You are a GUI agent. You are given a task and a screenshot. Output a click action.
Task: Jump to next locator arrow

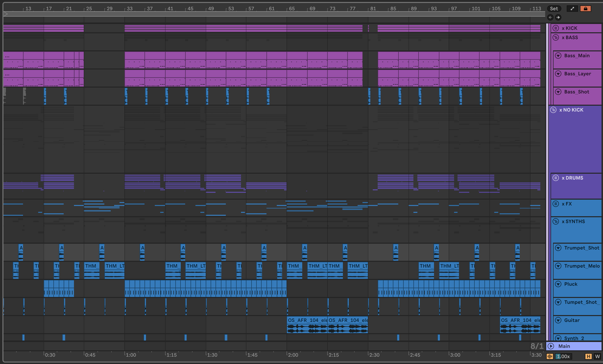pos(558,17)
